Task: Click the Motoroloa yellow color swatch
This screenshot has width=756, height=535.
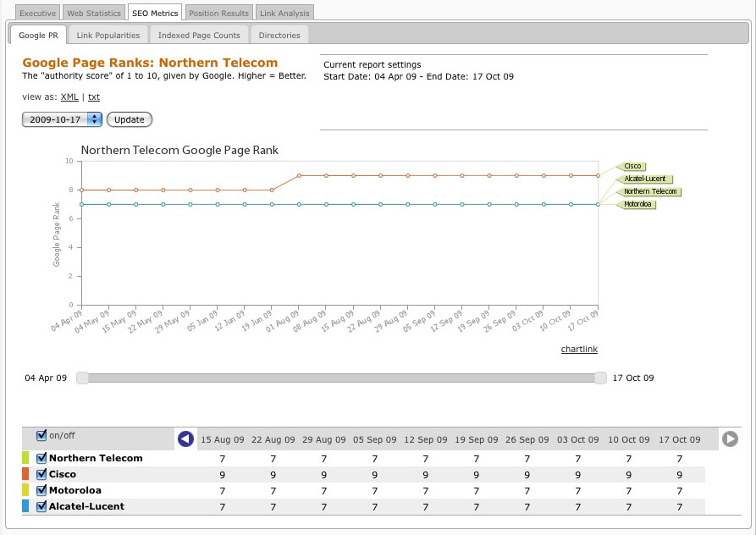Action: click(25, 490)
